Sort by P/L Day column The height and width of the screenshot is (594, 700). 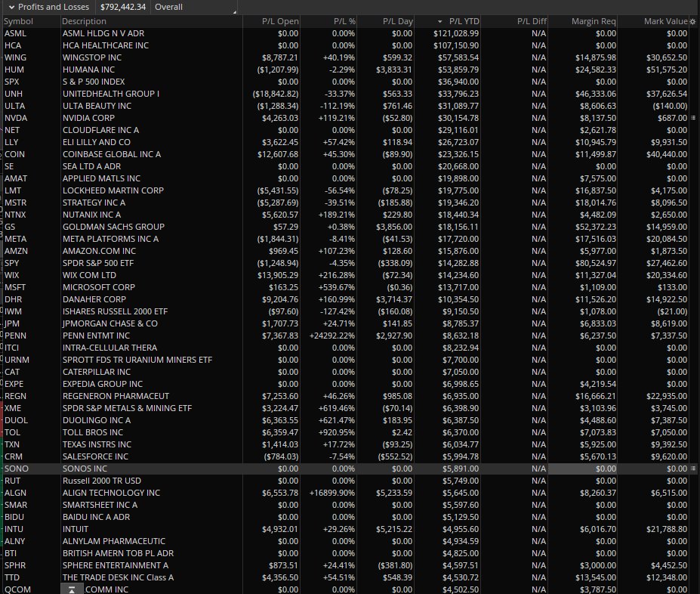tap(397, 21)
